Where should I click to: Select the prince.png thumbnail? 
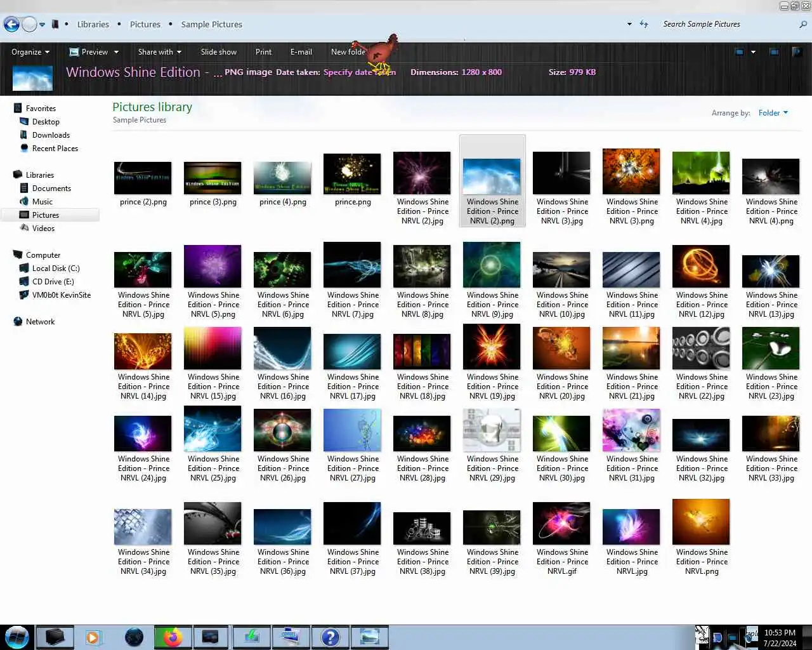pyautogui.click(x=352, y=174)
